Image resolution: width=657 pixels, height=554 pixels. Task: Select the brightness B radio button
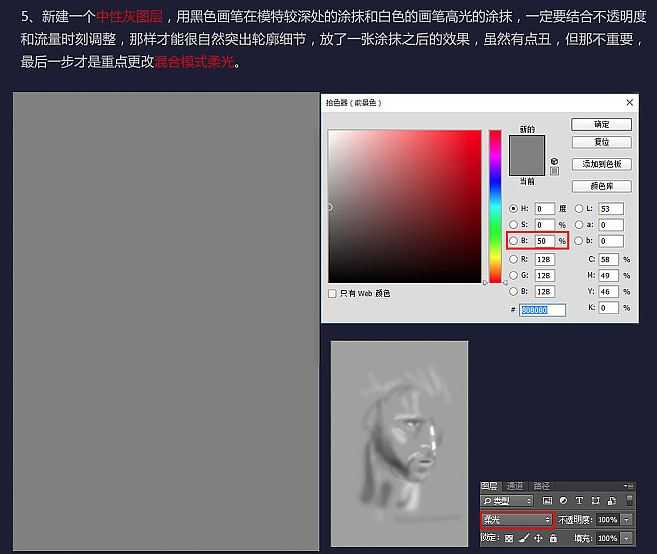(x=514, y=241)
